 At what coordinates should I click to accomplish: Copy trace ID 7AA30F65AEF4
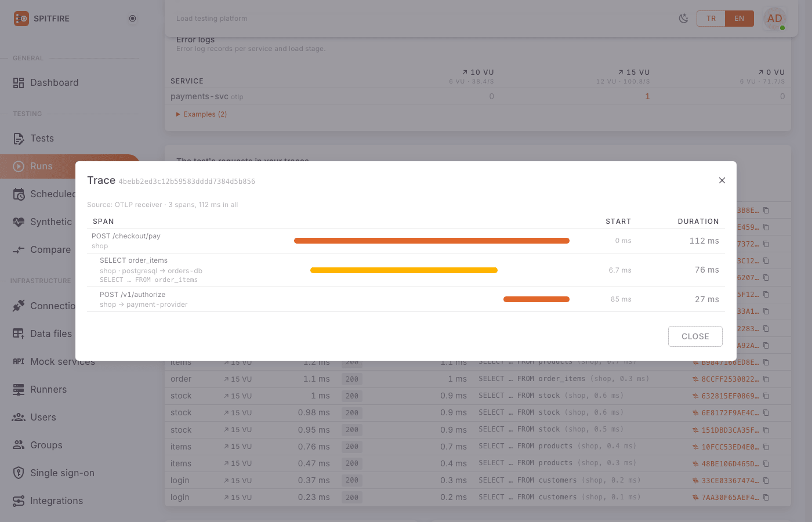tap(766, 498)
